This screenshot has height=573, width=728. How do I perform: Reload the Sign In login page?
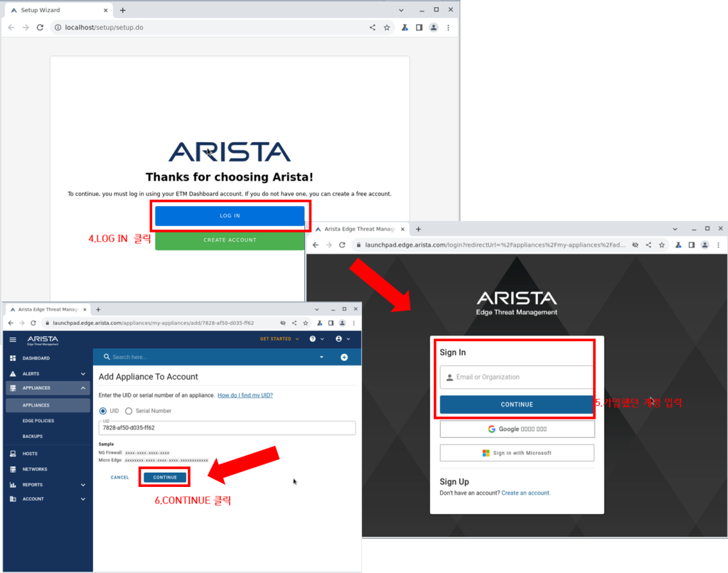click(342, 245)
